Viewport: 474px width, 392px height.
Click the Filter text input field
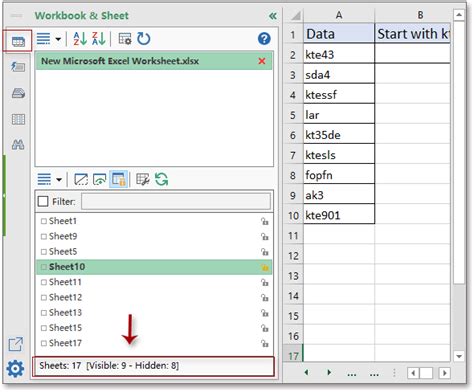pos(176,201)
